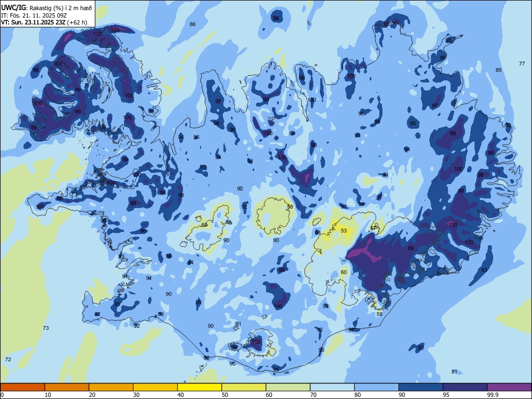Select the amber 30–40 legend swatch
Screen dimensions: 532x399
pos(155,387)
